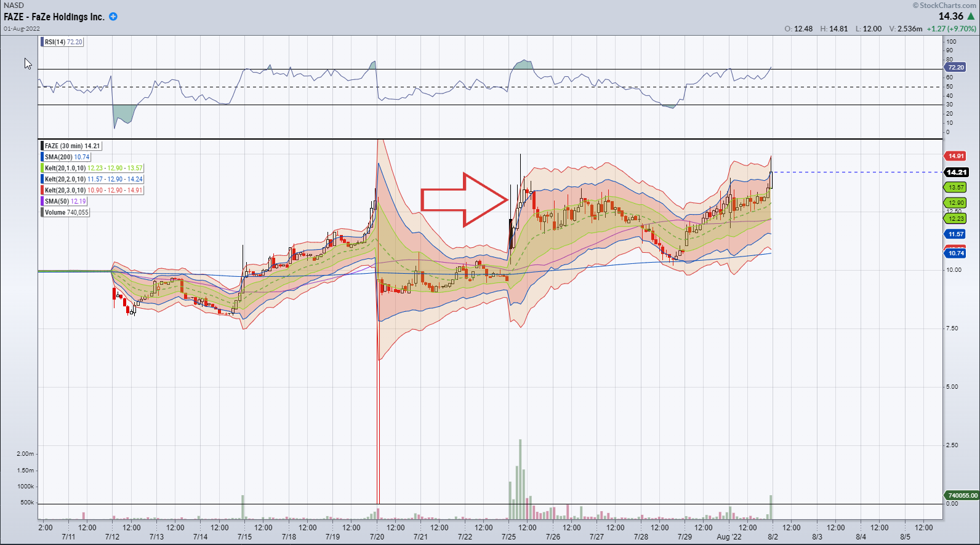Click the 1000k volume axis label

point(25,486)
